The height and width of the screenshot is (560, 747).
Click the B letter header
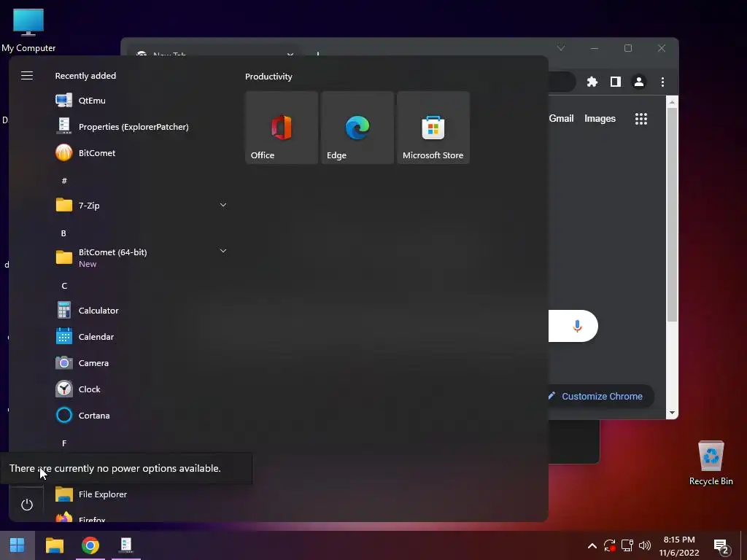pyautogui.click(x=63, y=233)
